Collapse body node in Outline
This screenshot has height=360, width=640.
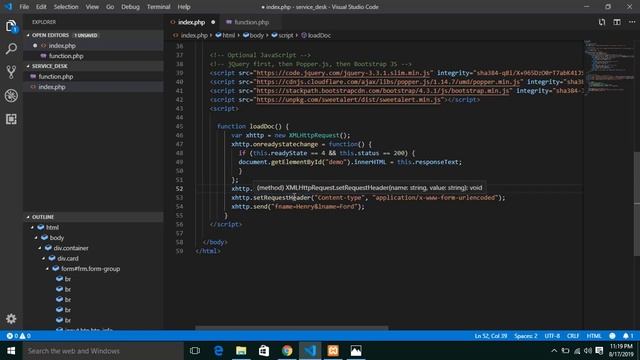[x=36, y=238]
